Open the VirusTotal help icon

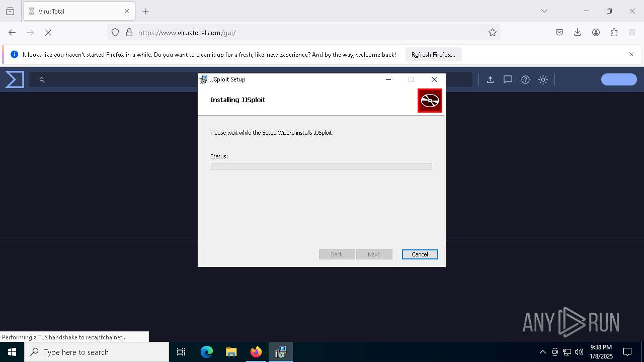525,79
